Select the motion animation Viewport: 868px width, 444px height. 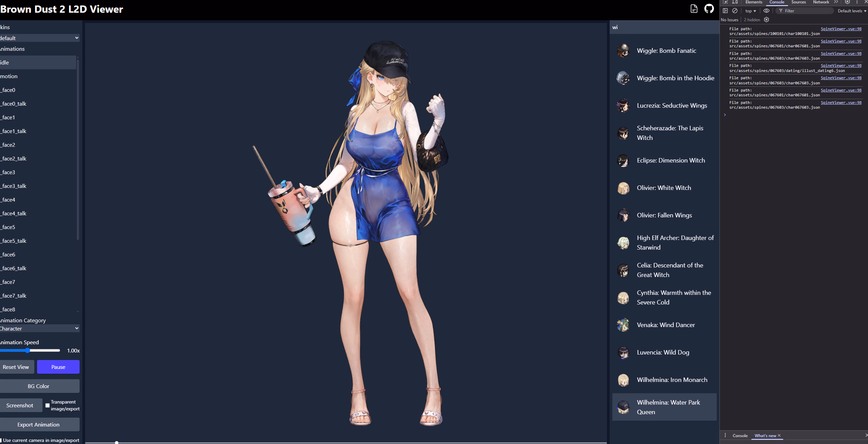(x=38, y=76)
